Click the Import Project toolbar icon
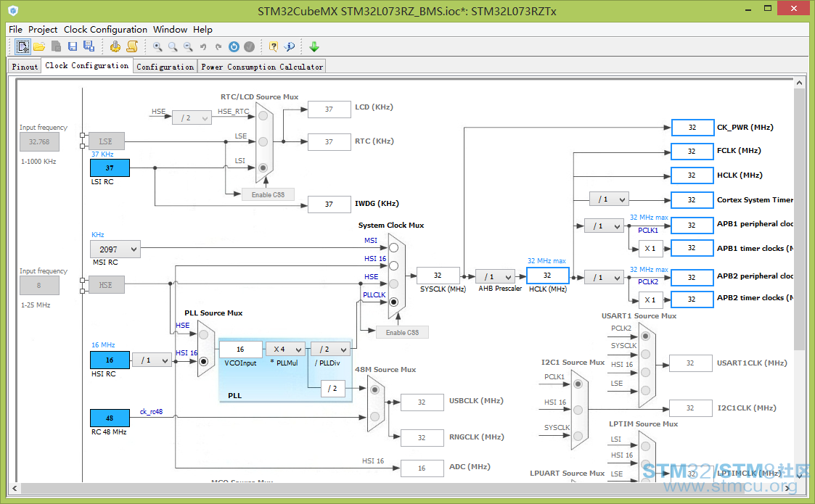 coord(56,46)
